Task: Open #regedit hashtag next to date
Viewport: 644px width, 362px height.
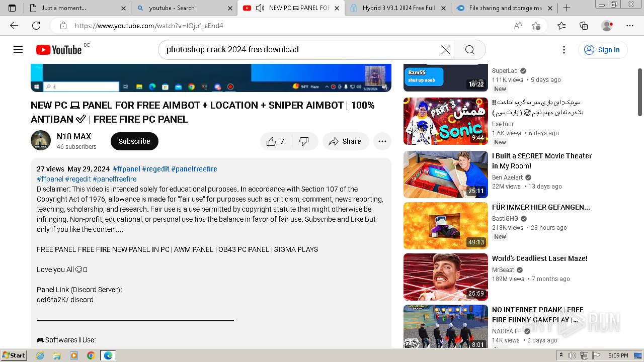Action: pyautogui.click(x=155, y=169)
